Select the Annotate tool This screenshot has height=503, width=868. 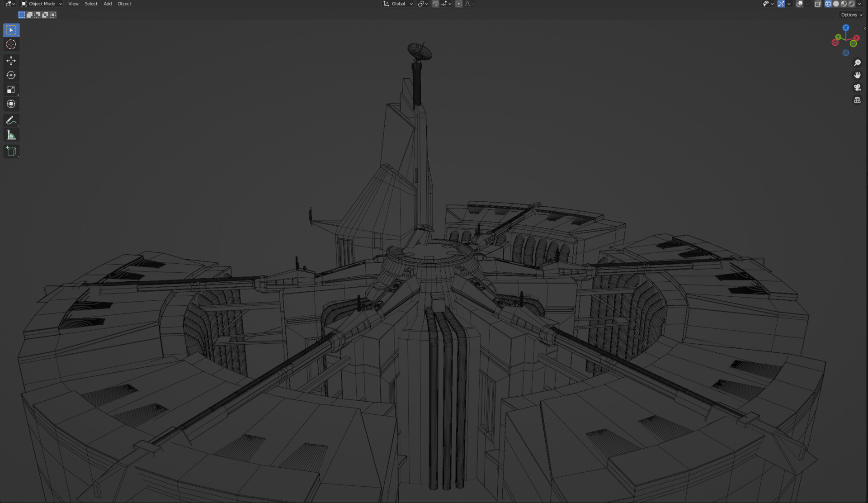11,120
